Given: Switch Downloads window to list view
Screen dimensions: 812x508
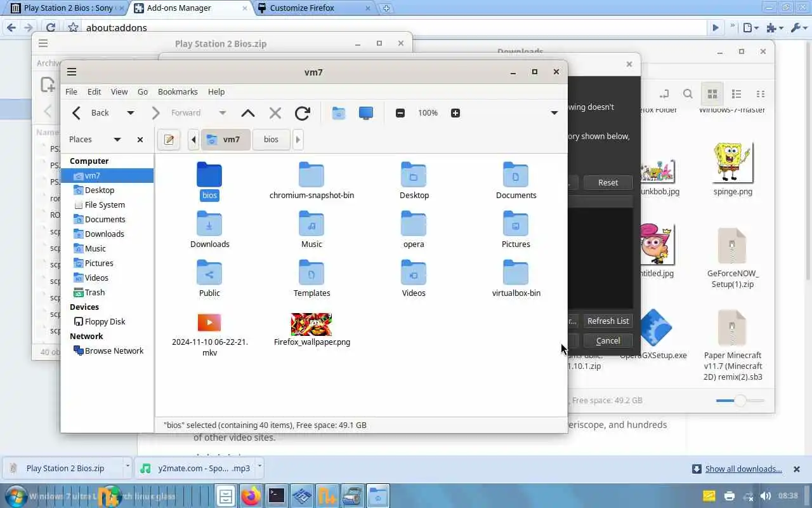Looking at the screenshot, I should [737, 94].
